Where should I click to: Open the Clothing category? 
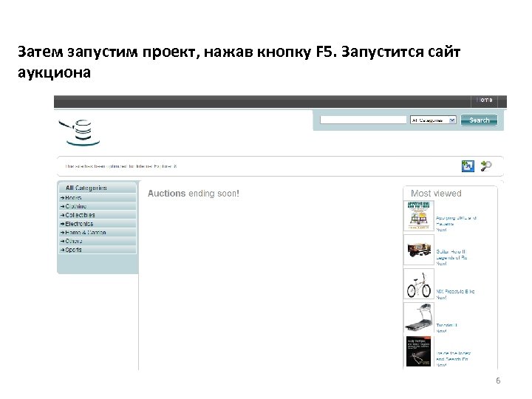tap(98, 206)
